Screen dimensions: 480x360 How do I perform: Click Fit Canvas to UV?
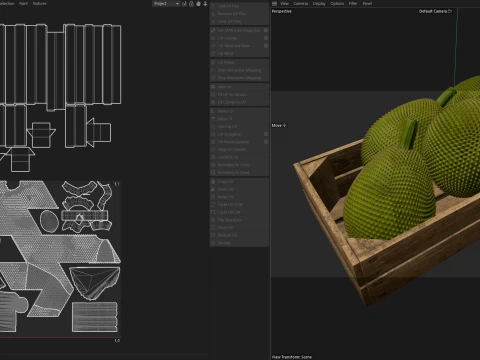pos(239,102)
